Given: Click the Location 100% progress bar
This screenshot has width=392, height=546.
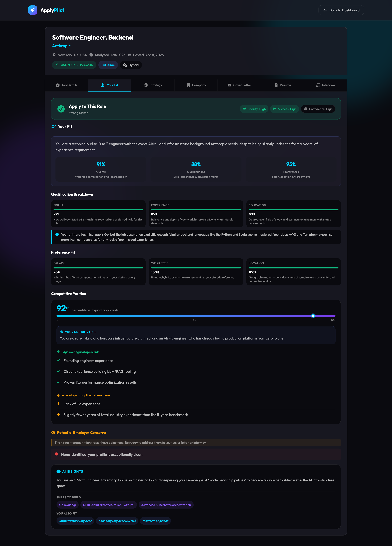Looking at the screenshot, I should tap(293, 268).
